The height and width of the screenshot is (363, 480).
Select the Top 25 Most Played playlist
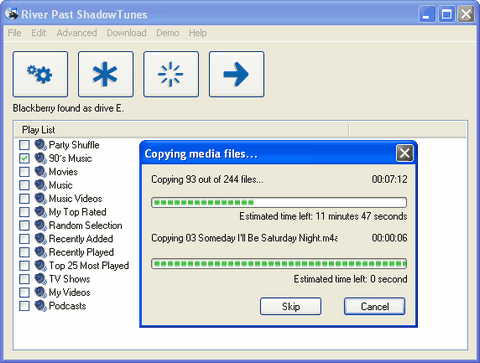click(x=89, y=266)
